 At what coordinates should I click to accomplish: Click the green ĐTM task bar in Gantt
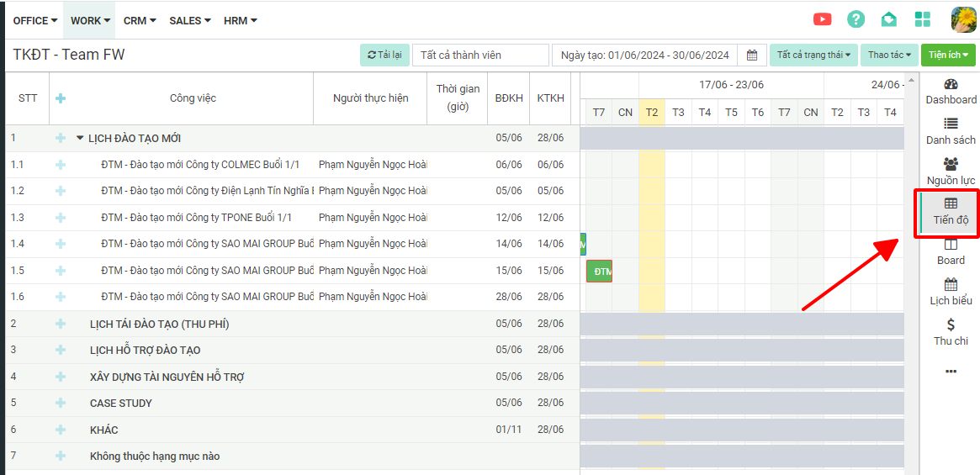coord(600,272)
